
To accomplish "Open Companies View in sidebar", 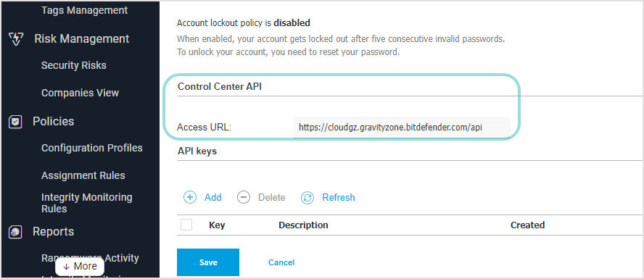I will [80, 93].
